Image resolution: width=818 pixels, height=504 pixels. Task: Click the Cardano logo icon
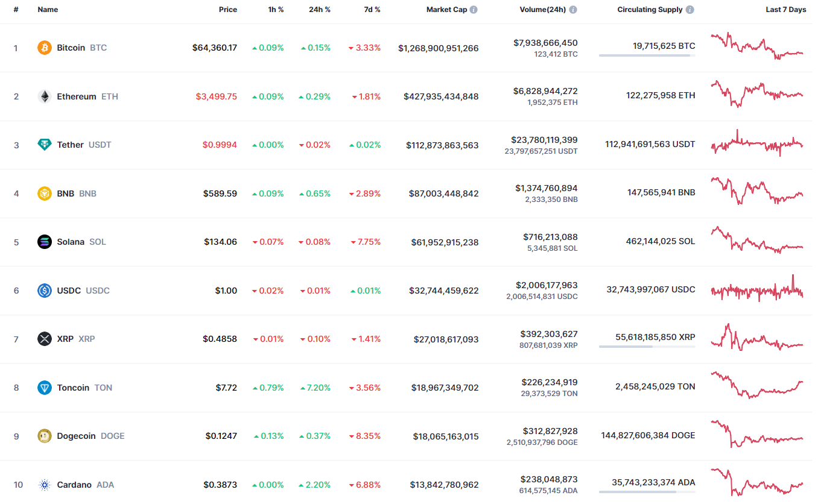[x=45, y=485]
